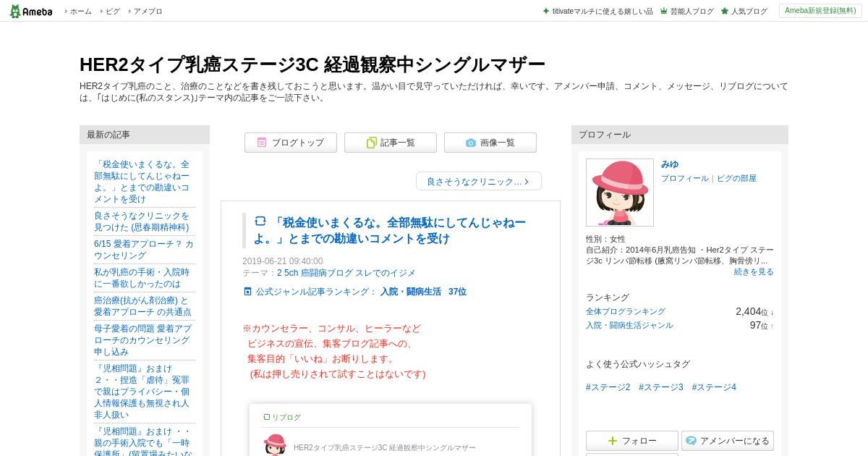Open 芸能人ブログ link

coord(692,11)
